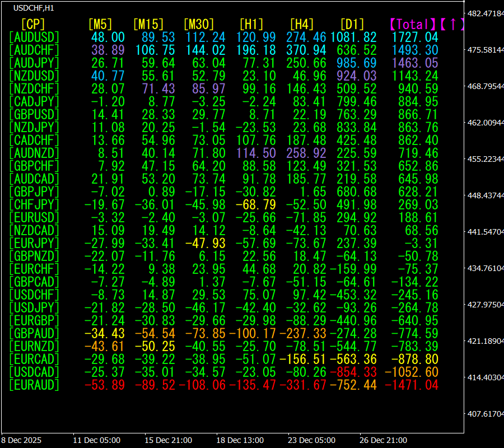Click the [GBPNZD] pair label
This screenshot has width=504, height=448.
pos(34,256)
